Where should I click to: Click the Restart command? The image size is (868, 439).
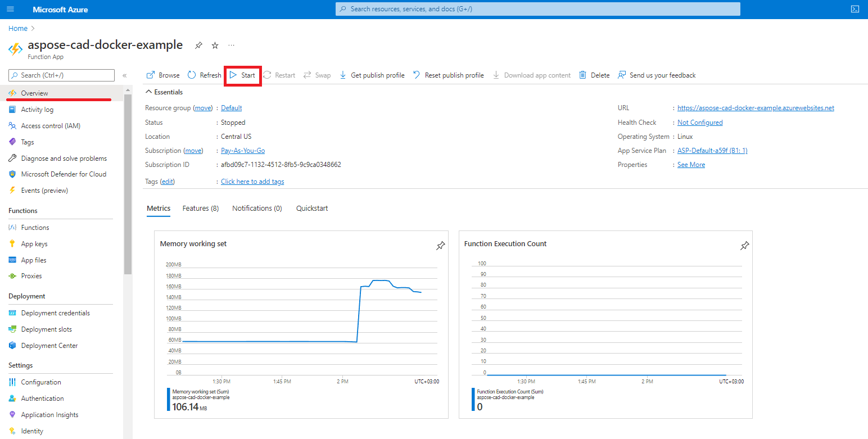(x=279, y=75)
